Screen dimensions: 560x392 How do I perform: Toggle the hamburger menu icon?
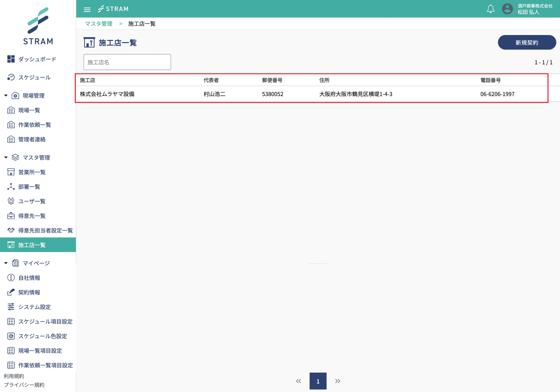pyautogui.click(x=87, y=9)
